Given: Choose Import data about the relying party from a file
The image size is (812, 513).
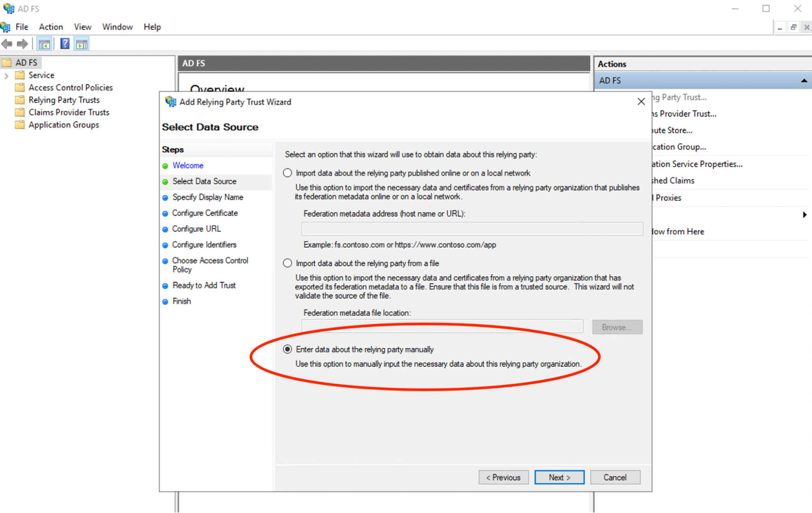Looking at the screenshot, I should click(x=287, y=263).
